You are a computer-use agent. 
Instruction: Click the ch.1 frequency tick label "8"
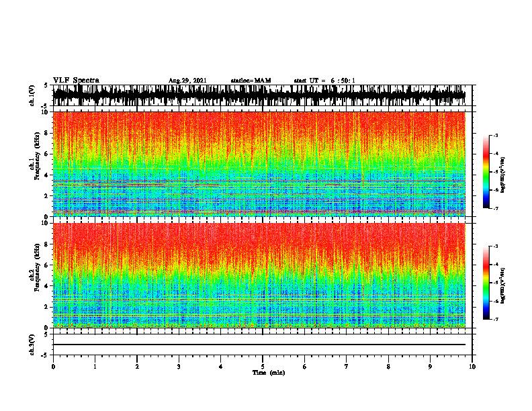point(47,133)
